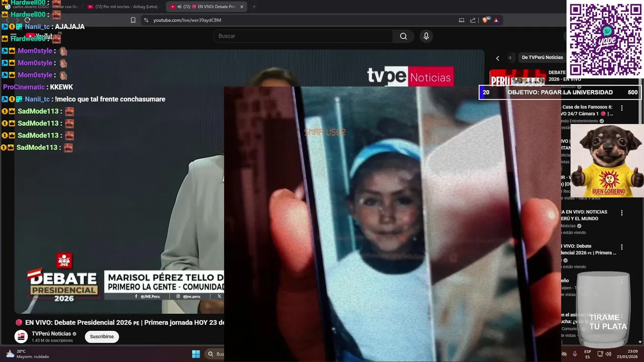Open the TVPerú Noticias channel name link
644x362 pixels.
(x=51, y=334)
